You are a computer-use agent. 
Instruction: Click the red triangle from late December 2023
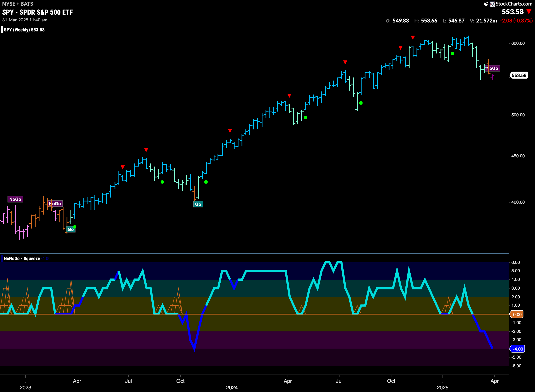click(x=230, y=131)
